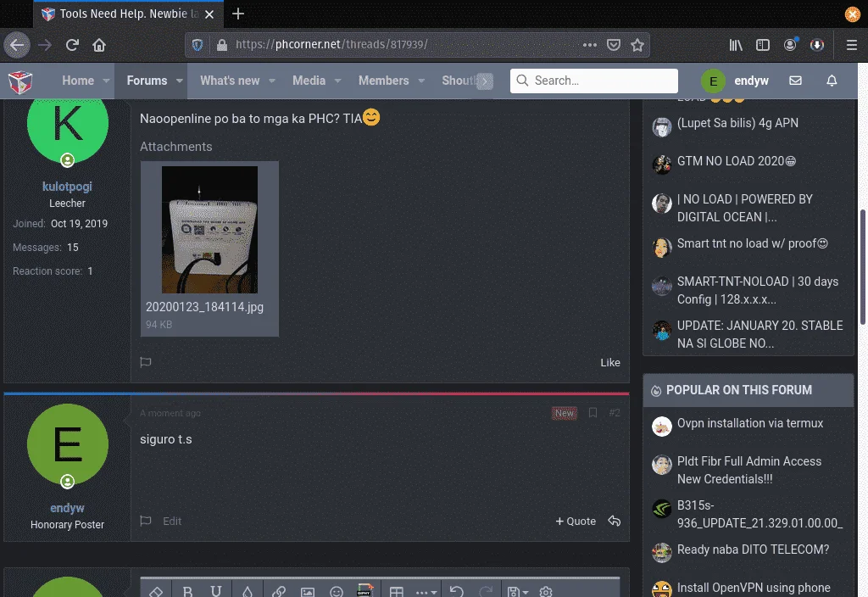
Task: Expand Forums menu dropdown arrow
Action: [180, 81]
